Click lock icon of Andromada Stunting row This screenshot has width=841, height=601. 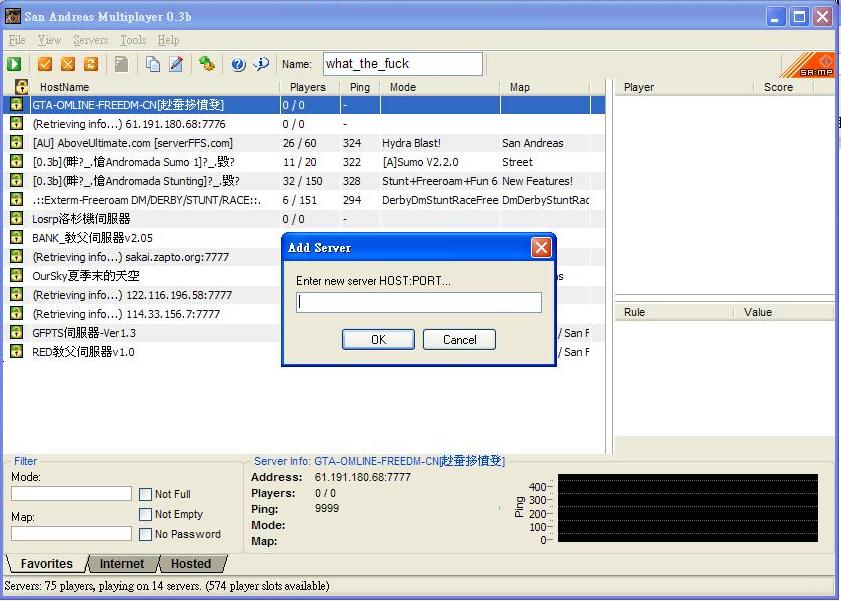[x=17, y=181]
